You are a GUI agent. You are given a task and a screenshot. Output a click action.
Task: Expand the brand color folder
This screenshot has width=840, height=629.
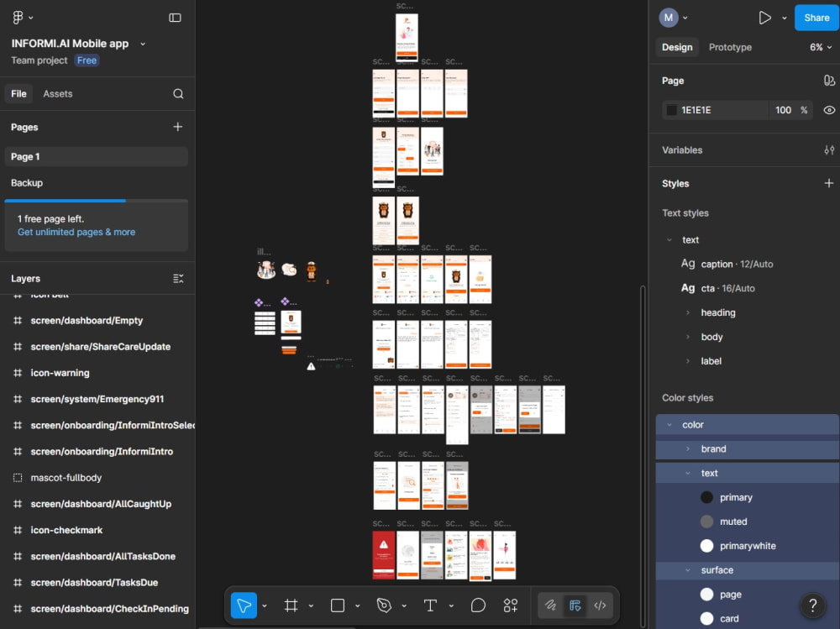click(x=688, y=449)
